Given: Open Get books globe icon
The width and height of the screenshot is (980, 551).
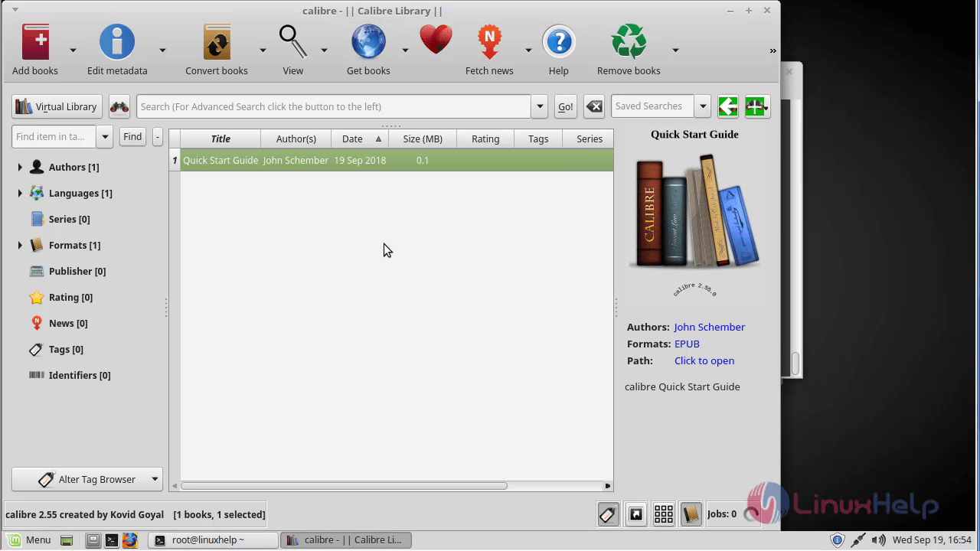Looking at the screenshot, I should pyautogui.click(x=368, y=42).
